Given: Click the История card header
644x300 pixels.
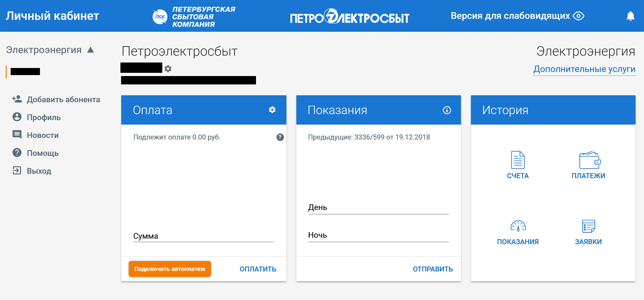Looking at the screenshot, I should coord(553,110).
